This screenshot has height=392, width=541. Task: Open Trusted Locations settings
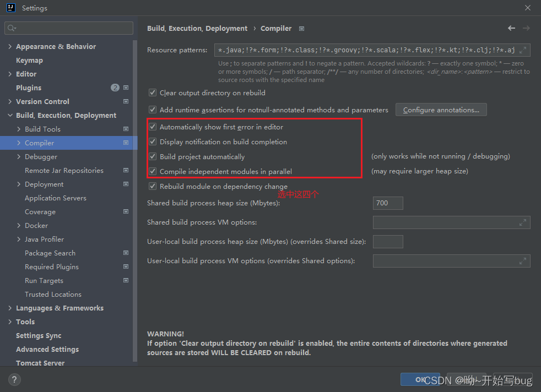tap(53, 295)
